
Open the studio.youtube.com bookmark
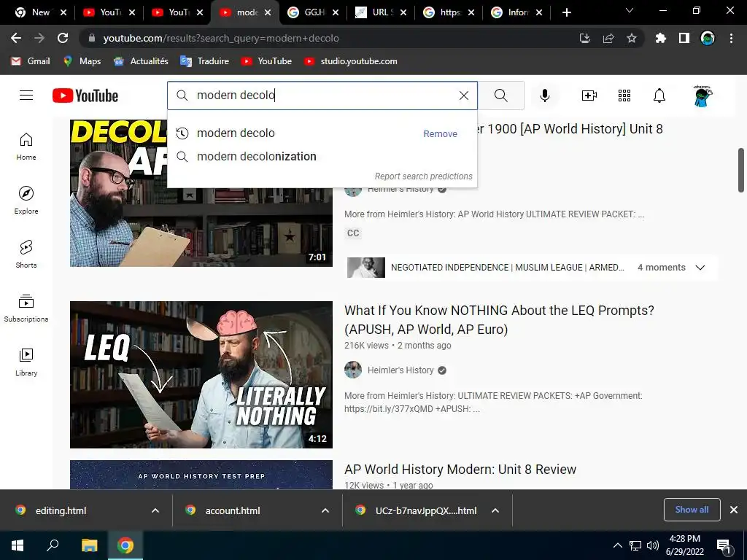pos(351,61)
